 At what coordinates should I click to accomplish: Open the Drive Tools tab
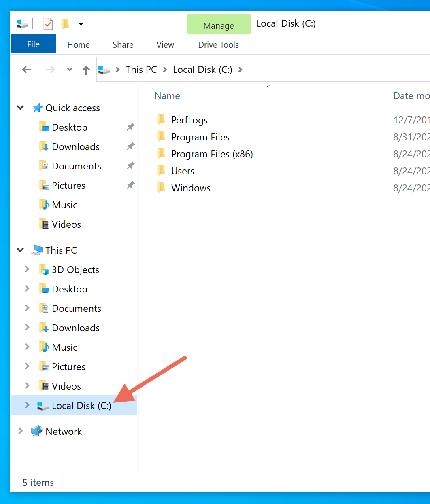[x=219, y=44]
